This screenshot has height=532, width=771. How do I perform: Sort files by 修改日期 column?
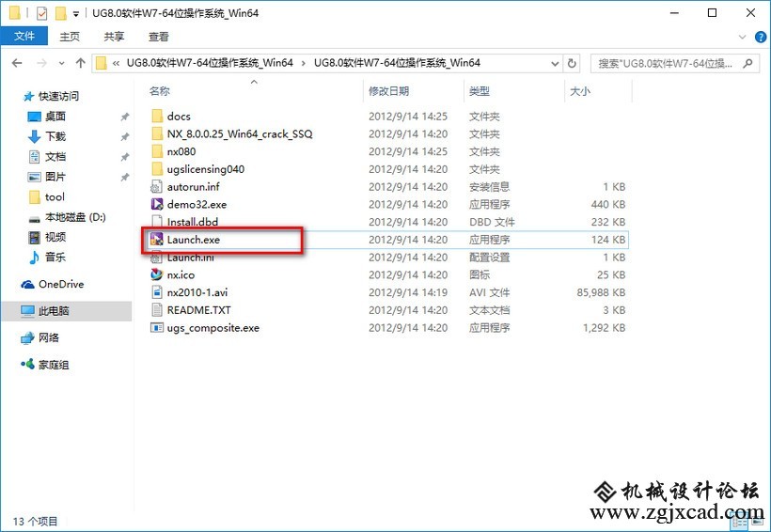point(388,91)
